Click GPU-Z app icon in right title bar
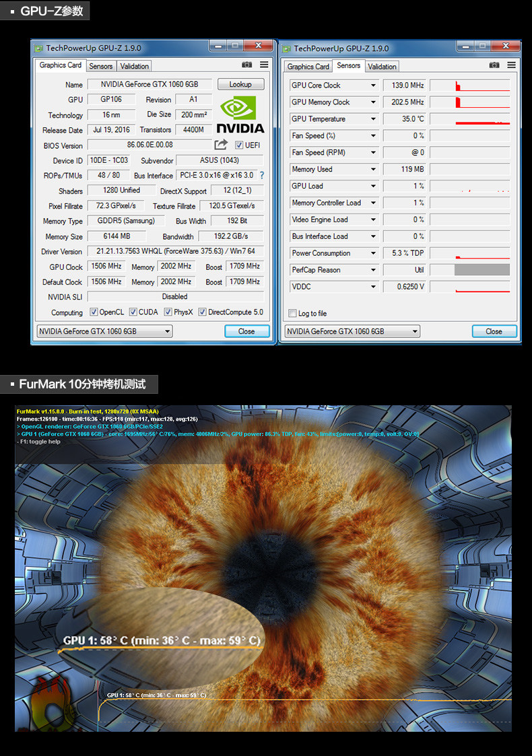 point(286,48)
